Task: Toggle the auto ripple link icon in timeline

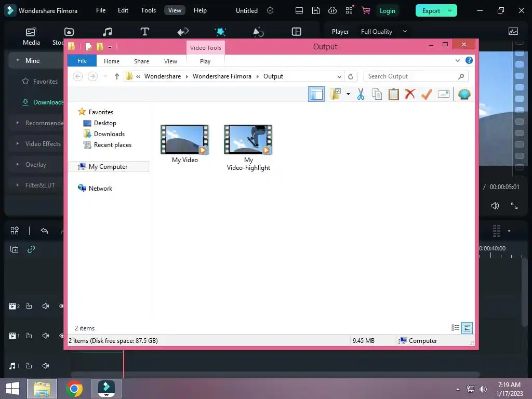Action: pos(31,249)
